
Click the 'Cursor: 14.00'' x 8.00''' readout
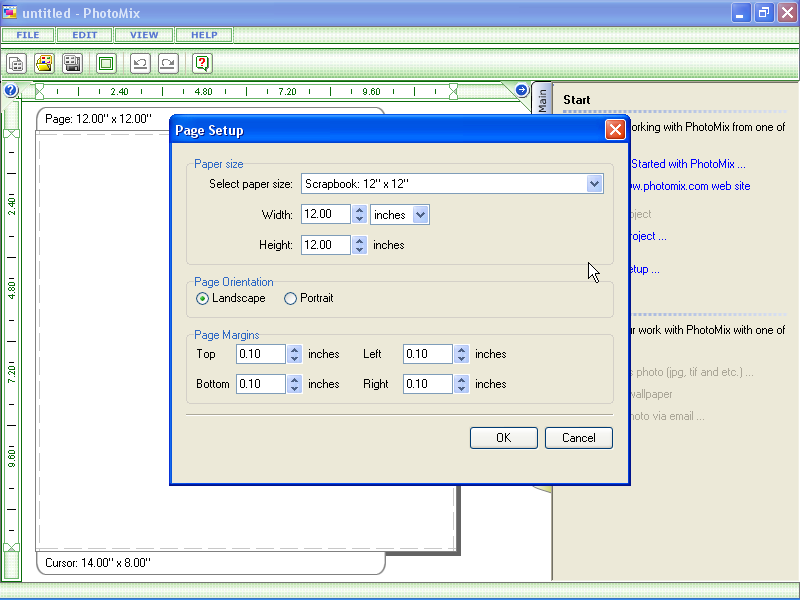click(98, 563)
